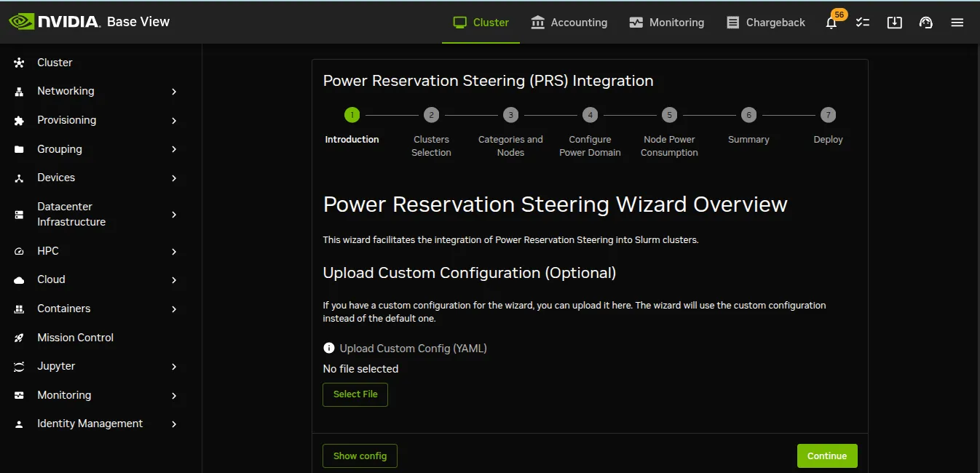Switch to the Chargeback tab
This screenshot has width=980, height=473.
[x=766, y=23]
